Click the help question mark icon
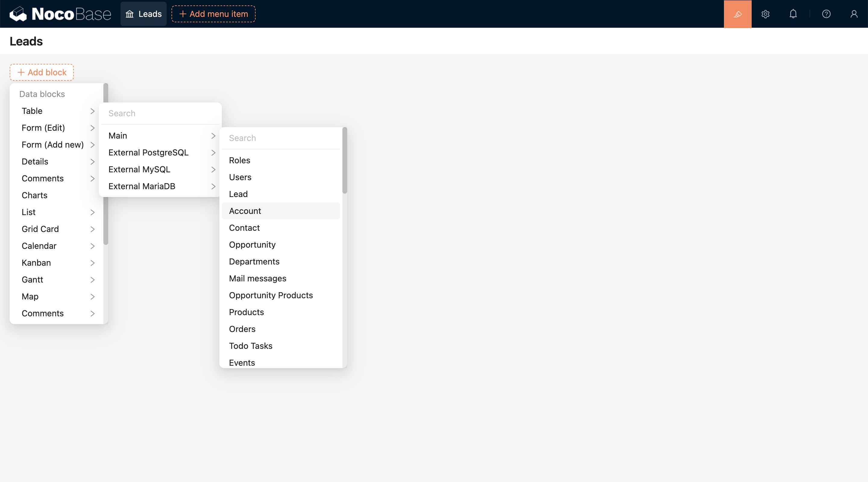 [x=826, y=14]
